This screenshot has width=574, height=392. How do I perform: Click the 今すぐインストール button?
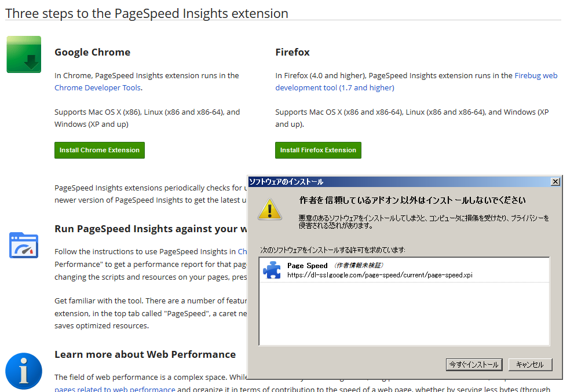coord(474,365)
